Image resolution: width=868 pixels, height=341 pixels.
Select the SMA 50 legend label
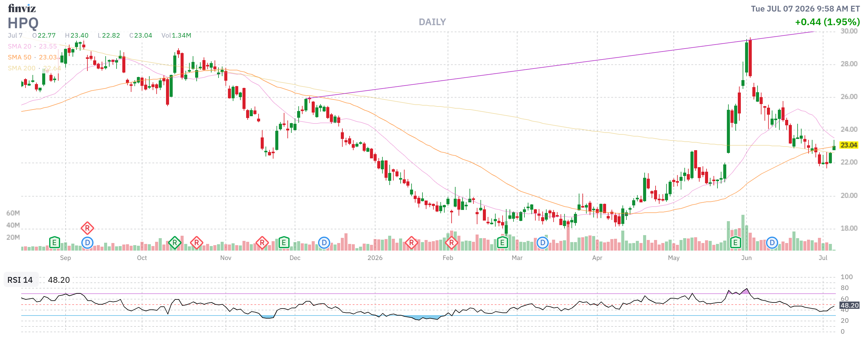point(19,57)
